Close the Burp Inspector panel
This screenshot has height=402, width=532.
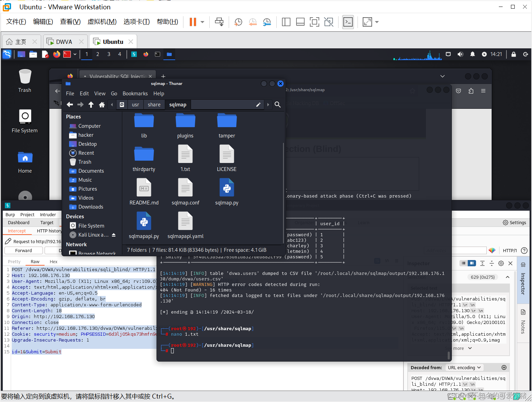pyautogui.click(x=510, y=263)
